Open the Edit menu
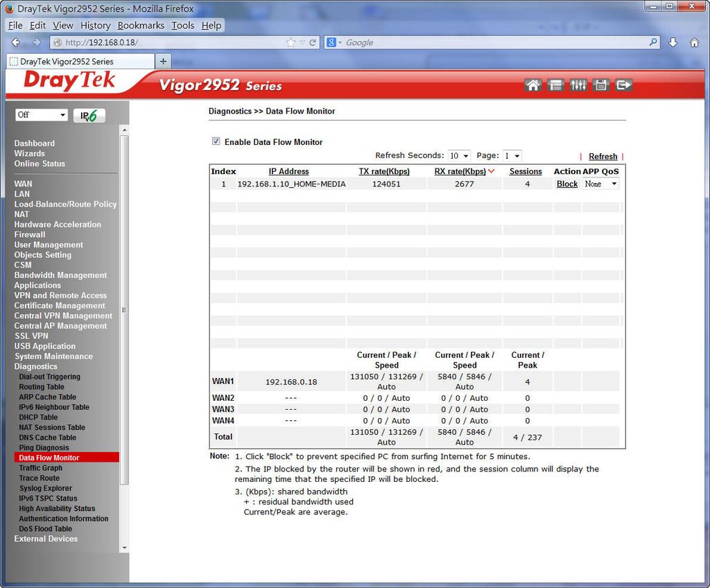This screenshot has width=710, height=588. click(x=37, y=26)
